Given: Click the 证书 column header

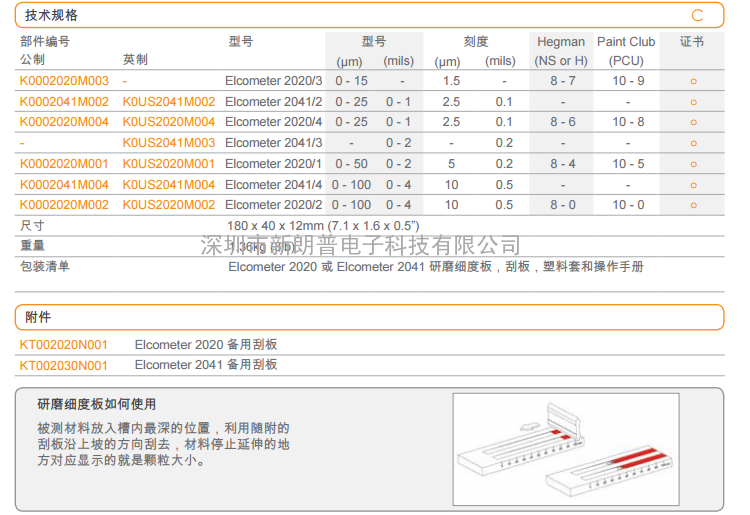Looking at the screenshot, I should pyautogui.click(x=692, y=42).
